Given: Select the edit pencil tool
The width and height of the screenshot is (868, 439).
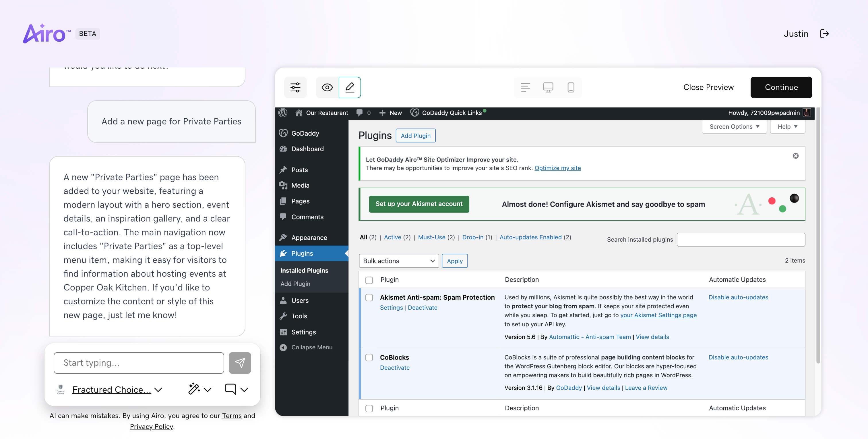Looking at the screenshot, I should pyautogui.click(x=350, y=87).
